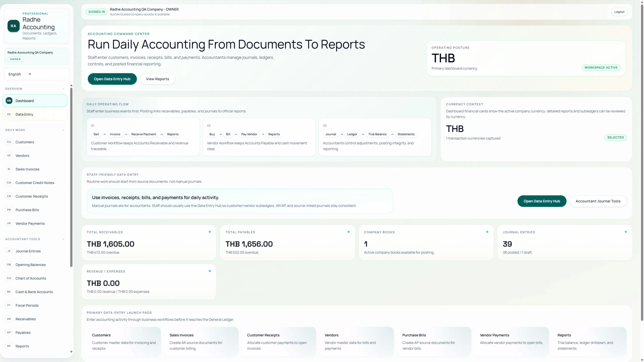Screen dimensions: 644x362
Task: Click the RA logo badge
Action: click(13, 26)
